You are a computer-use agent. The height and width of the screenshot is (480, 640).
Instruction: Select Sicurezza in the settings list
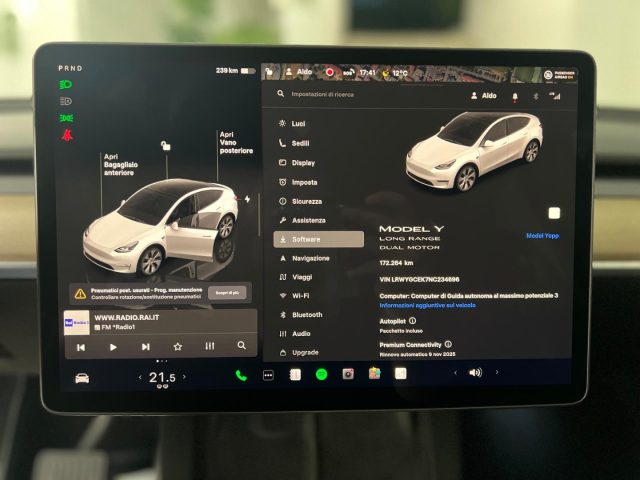click(308, 200)
